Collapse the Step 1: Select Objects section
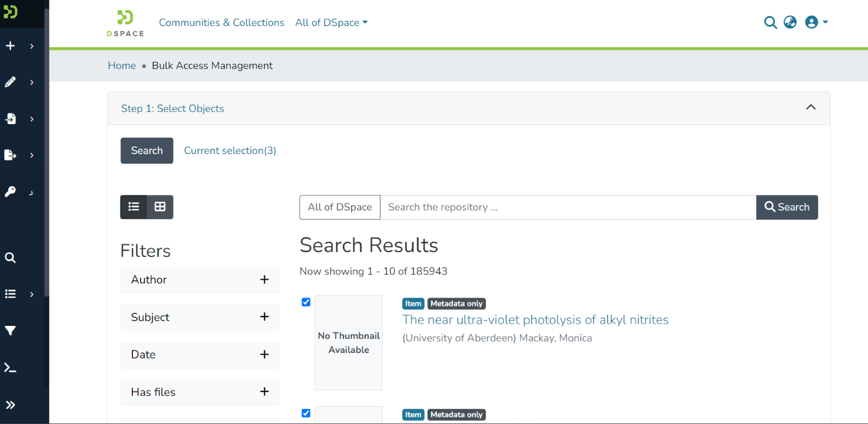This screenshot has width=868, height=424. pyautogui.click(x=810, y=107)
